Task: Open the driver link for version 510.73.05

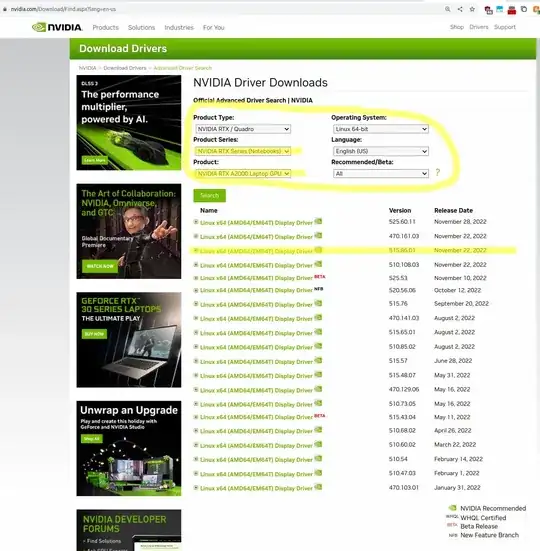Action: (256, 404)
